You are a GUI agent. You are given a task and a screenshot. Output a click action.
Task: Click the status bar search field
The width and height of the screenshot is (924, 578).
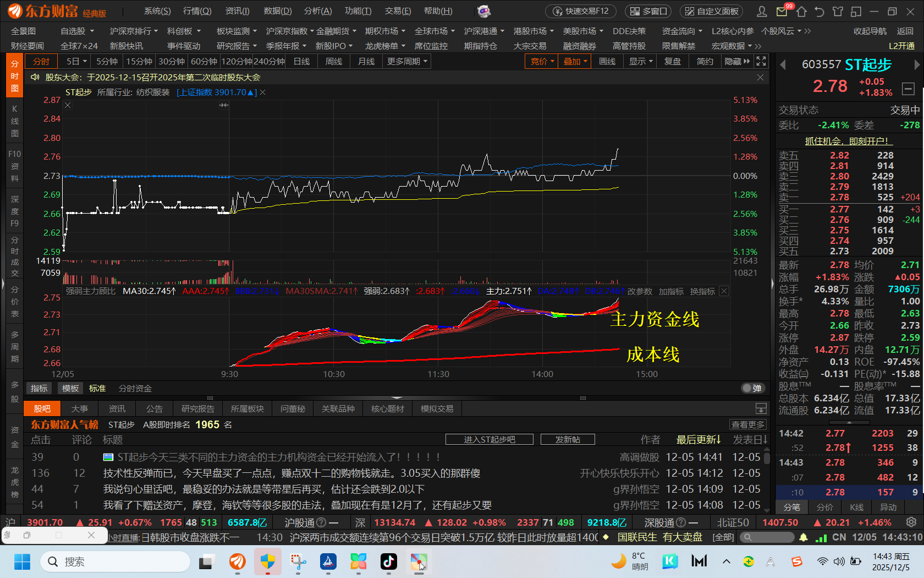click(x=767, y=537)
